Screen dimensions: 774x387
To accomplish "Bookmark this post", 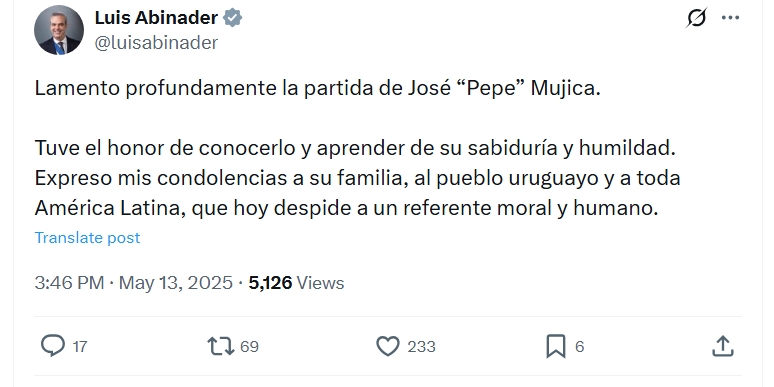I will [555, 346].
